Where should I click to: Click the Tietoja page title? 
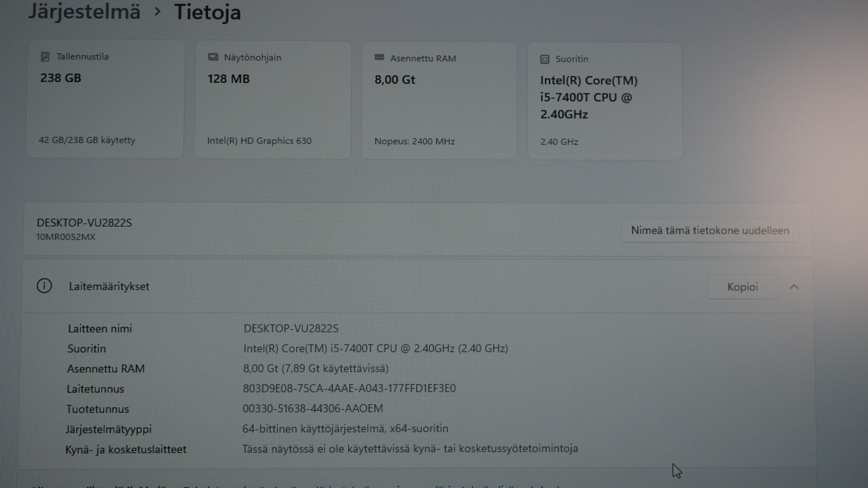pos(208,12)
